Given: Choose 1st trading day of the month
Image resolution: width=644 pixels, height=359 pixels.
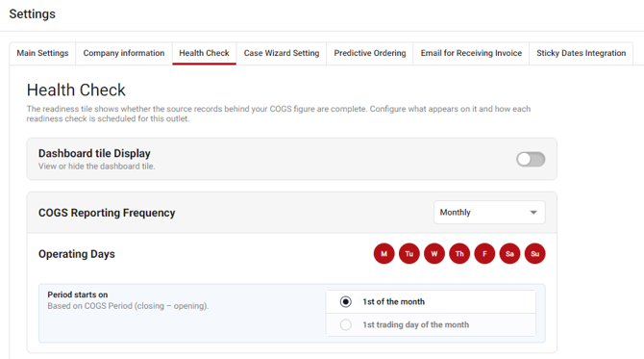Looking at the screenshot, I should (x=346, y=325).
